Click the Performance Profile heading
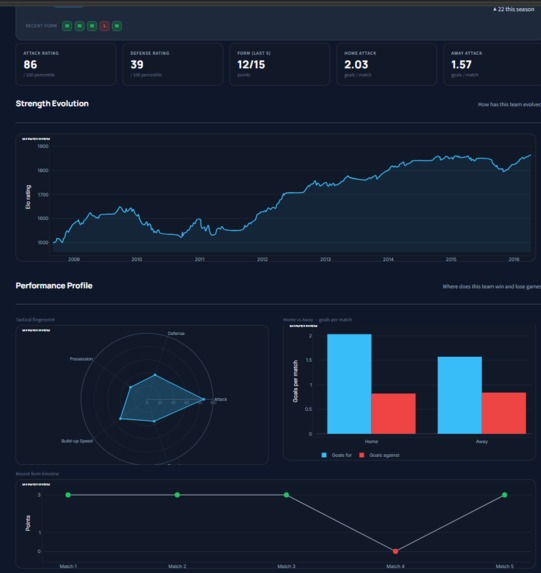 tap(54, 286)
